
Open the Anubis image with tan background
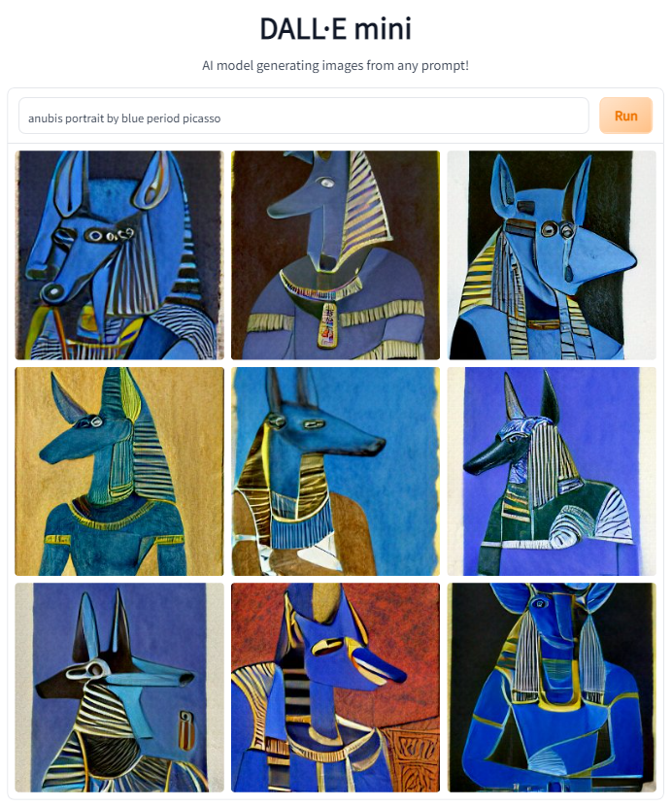coord(119,471)
